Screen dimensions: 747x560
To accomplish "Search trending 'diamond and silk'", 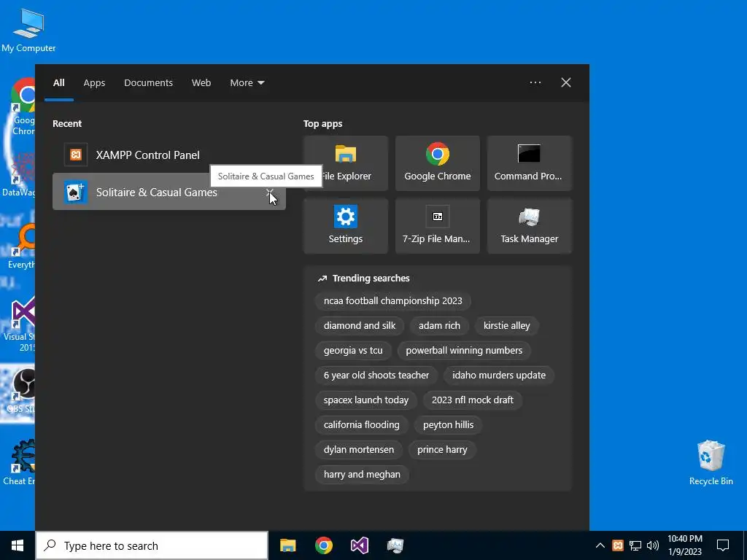I will pyautogui.click(x=360, y=326).
